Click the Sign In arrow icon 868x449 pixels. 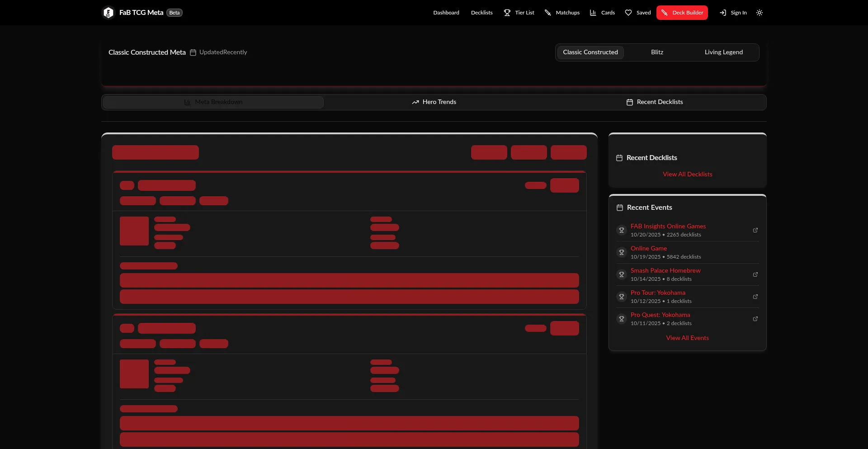tap(723, 13)
